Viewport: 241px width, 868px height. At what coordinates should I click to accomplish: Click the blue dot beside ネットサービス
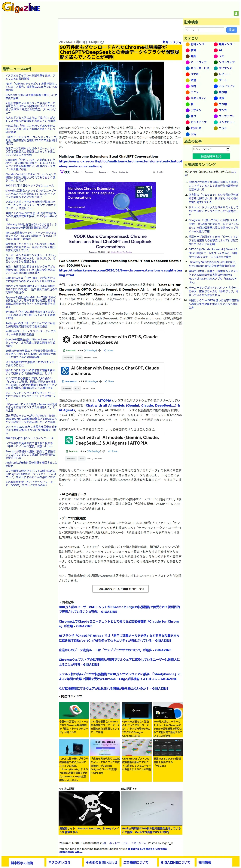(187, 68)
